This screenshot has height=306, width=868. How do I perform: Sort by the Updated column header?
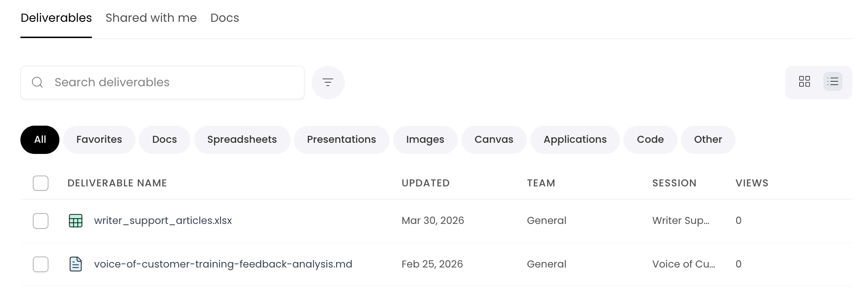click(425, 183)
